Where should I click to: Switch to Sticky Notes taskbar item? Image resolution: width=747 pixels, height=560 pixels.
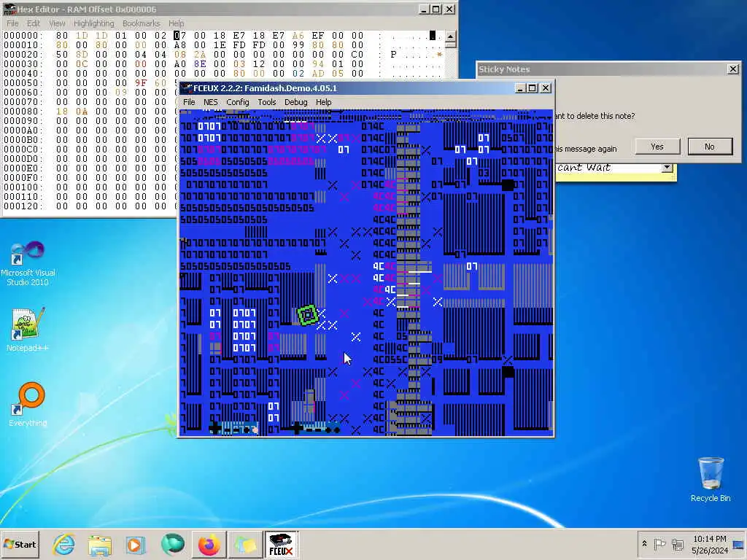click(x=246, y=544)
